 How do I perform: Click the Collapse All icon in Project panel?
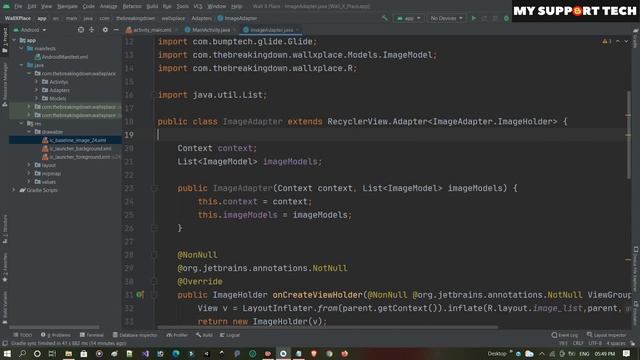pyautogui.click(x=91, y=30)
